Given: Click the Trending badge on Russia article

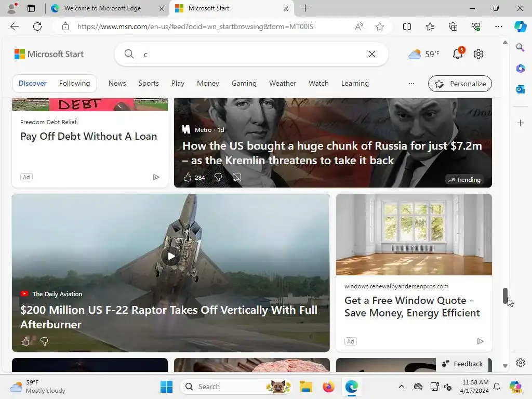Looking at the screenshot, I should pyautogui.click(x=464, y=180).
